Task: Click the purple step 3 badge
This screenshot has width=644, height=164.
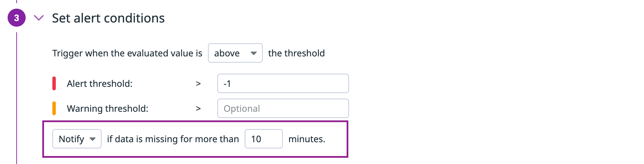Action: pos(17,18)
